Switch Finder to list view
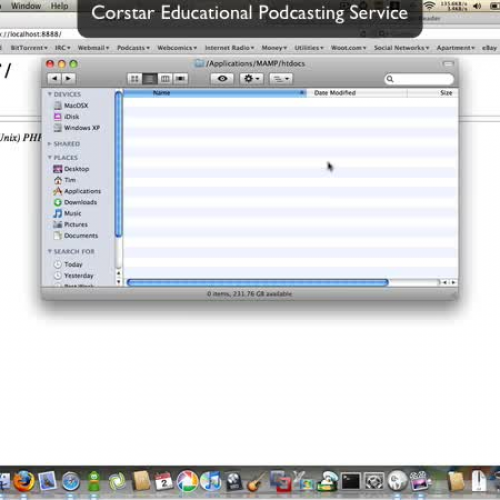This screenshot has width=500, height=500. [150, 79]
